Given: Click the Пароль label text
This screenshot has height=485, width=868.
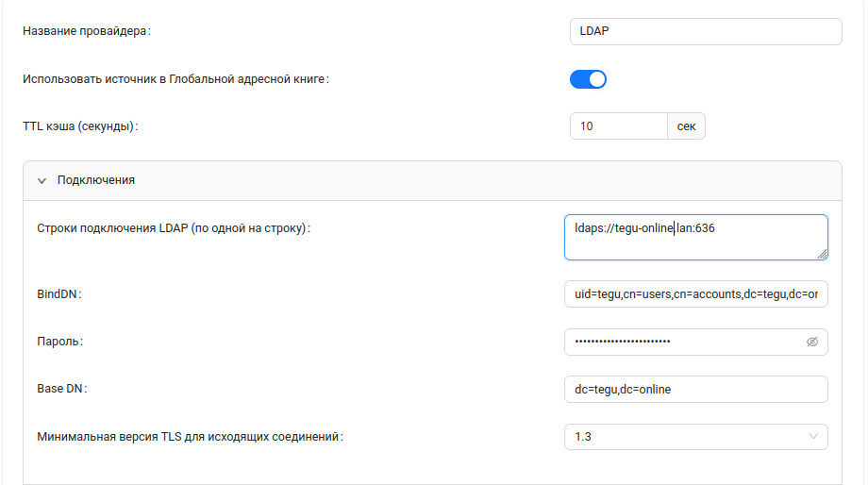Looking at the screenshot, I should 59,342.
